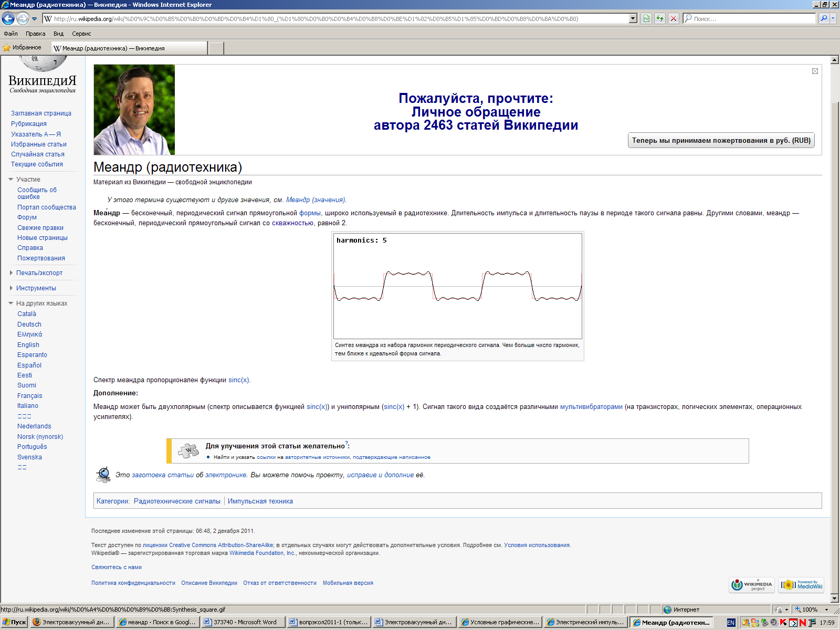Close the donation banner with the X box
Image resolution: width=840 pixels, height=630 pixels.
[x=815, y=71]
